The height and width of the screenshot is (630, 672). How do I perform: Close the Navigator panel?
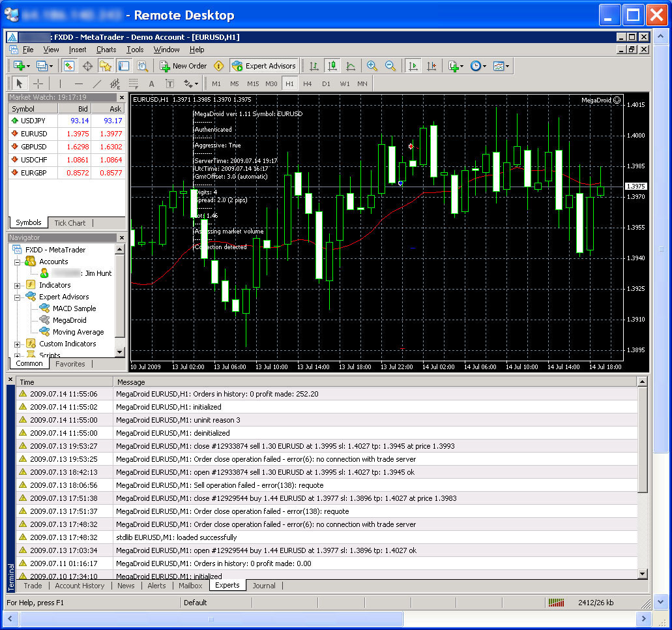[122, 237]
